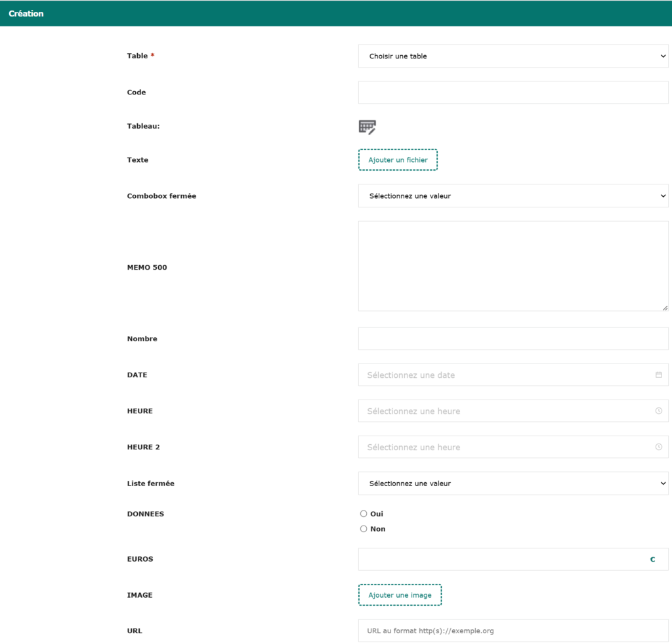Click the calendar icon in DATE field
The image size is (672, 643).
(x=658, y=375)
